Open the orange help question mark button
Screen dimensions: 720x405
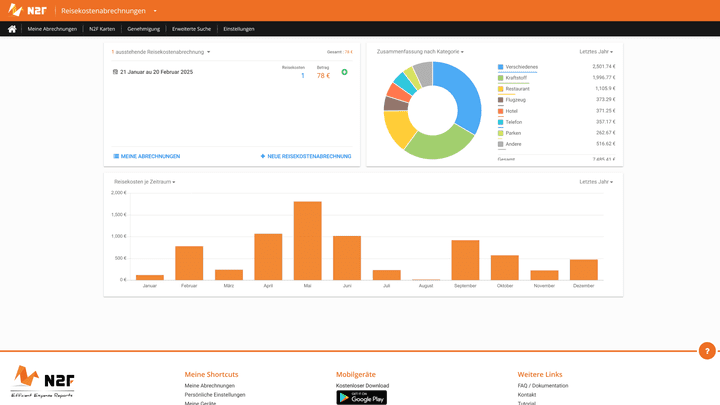pyautogui.click(x=707, y=351)
